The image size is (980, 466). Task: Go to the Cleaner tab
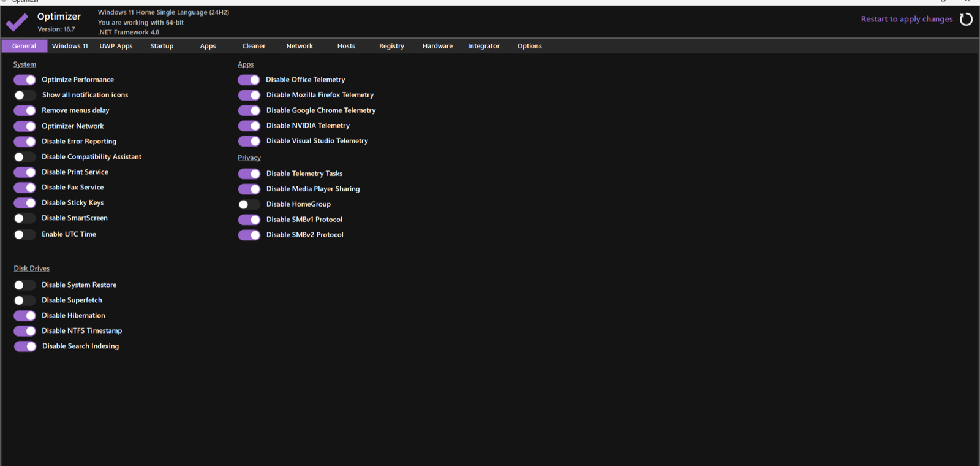(254, 46)
